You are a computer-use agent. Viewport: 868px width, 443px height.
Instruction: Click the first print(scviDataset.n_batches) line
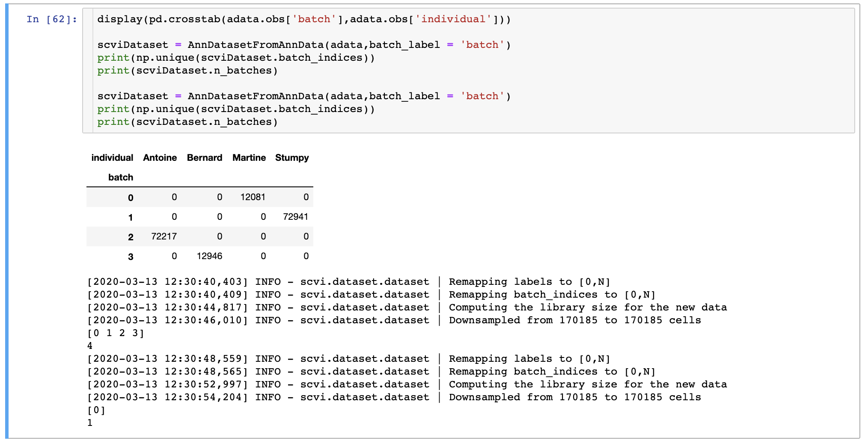click(x=187, y=71)
